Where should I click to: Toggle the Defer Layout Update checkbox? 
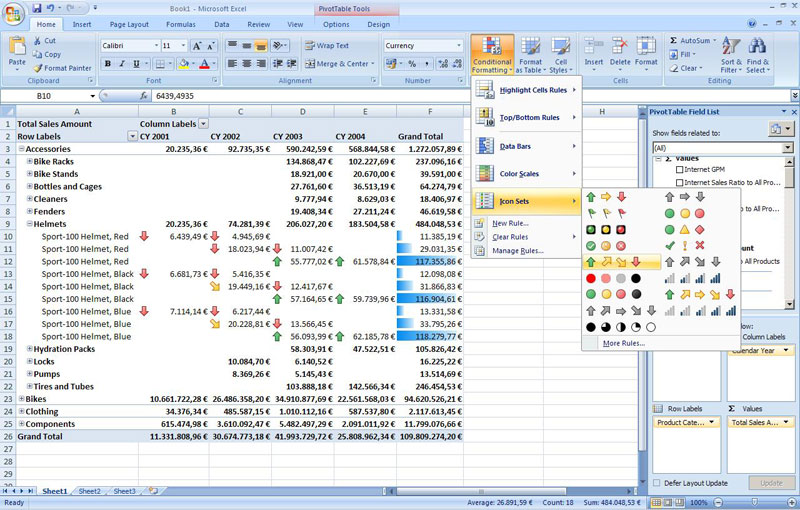[657, 483]
